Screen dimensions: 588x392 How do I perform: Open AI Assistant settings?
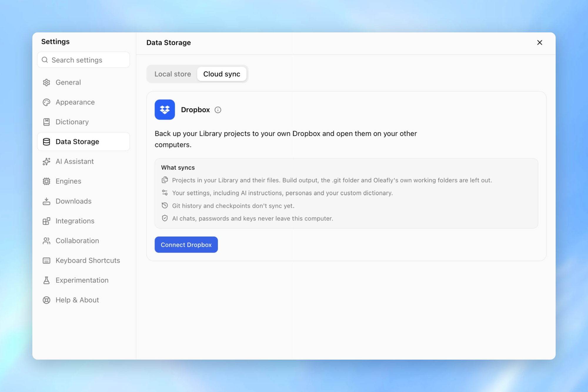(x=83, y=161)
